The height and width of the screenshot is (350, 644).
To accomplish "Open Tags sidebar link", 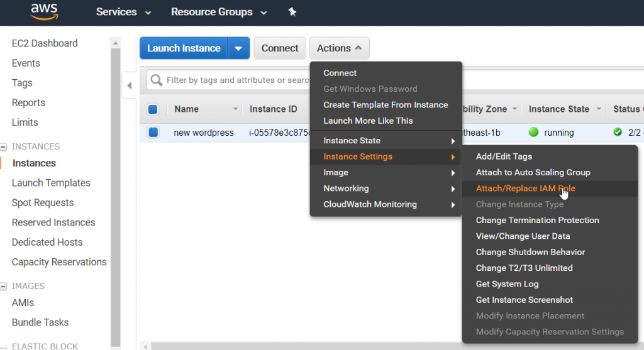I will 22,83.
